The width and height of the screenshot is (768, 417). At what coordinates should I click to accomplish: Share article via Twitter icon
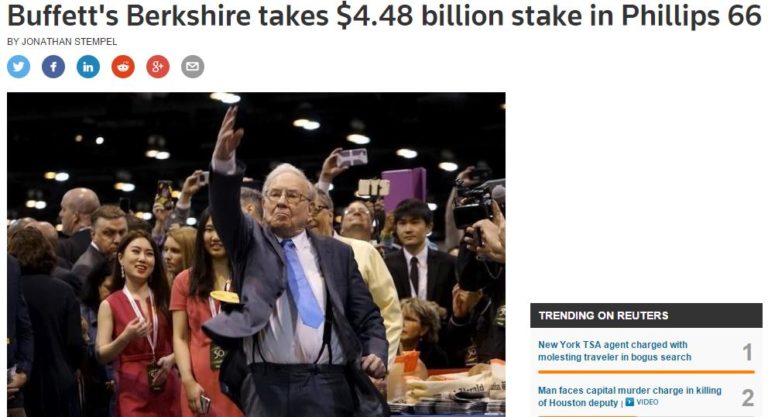(x=19, y=67)
